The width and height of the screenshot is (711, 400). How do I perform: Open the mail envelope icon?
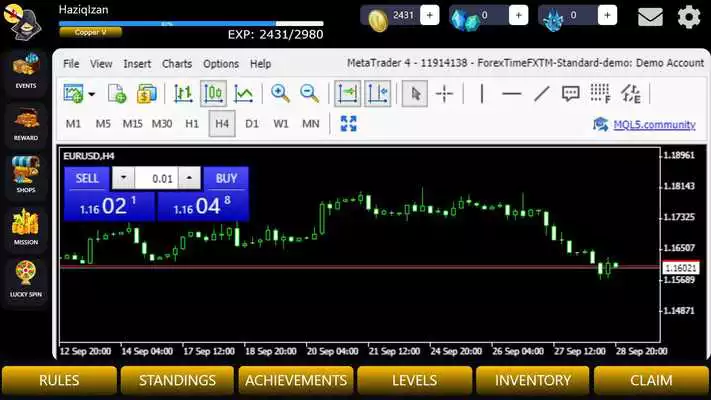[650, 17]
